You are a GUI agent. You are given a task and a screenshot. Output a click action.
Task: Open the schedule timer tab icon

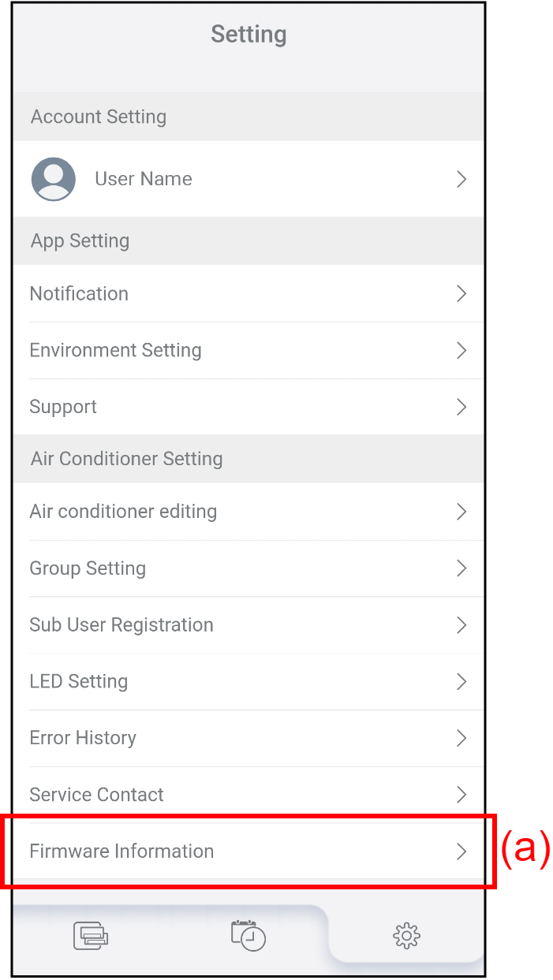(248, 935)
